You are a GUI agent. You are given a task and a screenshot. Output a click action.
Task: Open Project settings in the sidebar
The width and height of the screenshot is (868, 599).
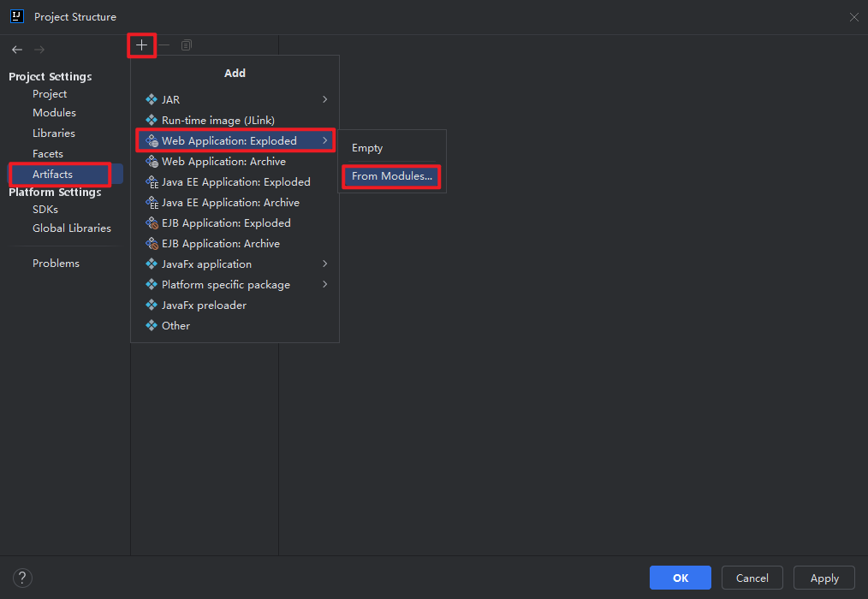50,94
